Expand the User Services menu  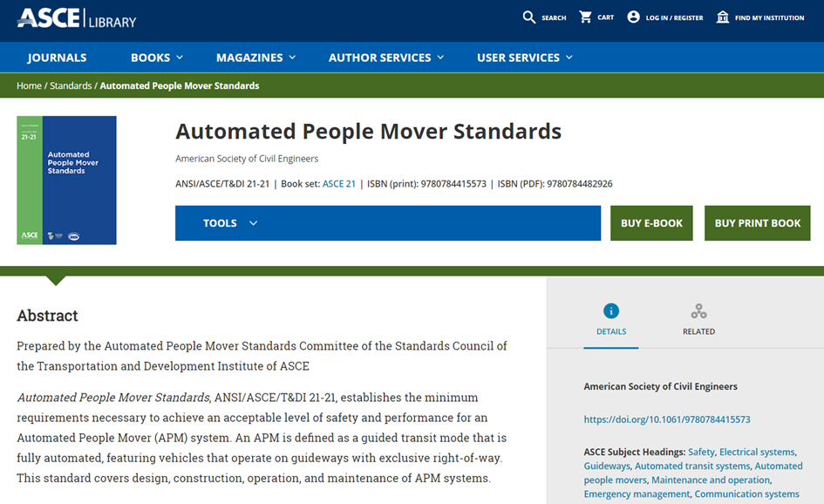524,58
